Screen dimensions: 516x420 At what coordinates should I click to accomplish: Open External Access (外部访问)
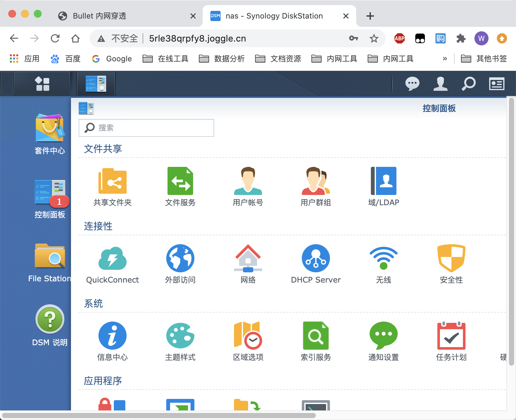(x=180, y=264)
